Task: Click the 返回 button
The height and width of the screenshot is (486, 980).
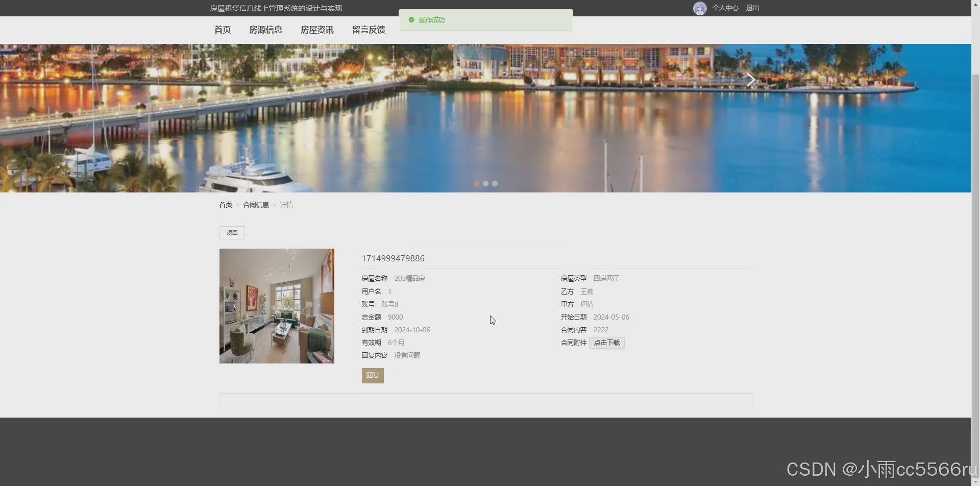Action: click(x=232, y=233)
